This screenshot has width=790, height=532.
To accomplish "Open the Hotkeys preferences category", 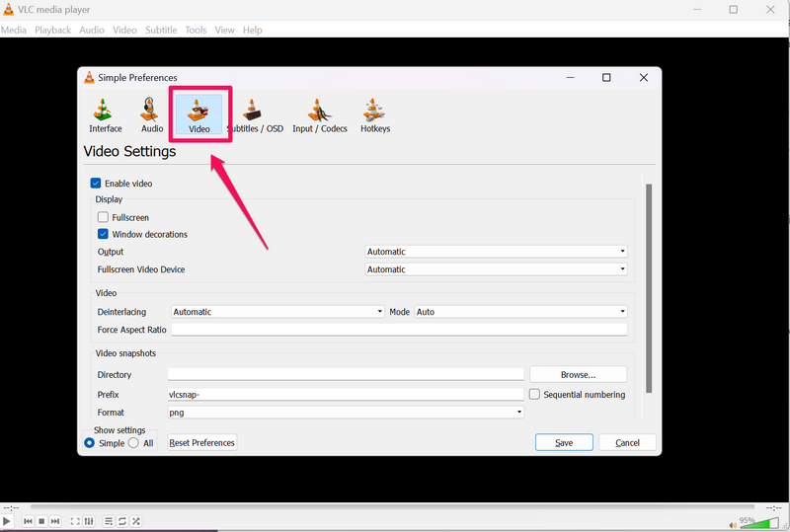I will click(x=375, y=115).
